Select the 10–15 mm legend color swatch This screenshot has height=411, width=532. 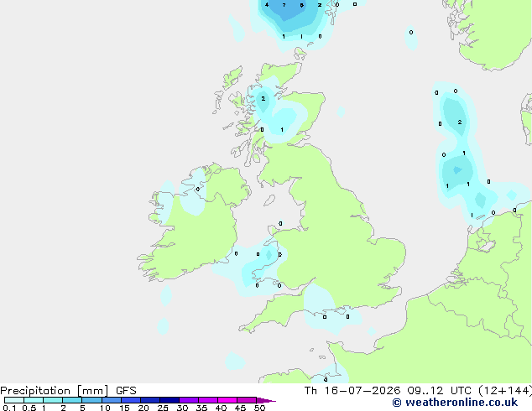click(x=112, y=400)
